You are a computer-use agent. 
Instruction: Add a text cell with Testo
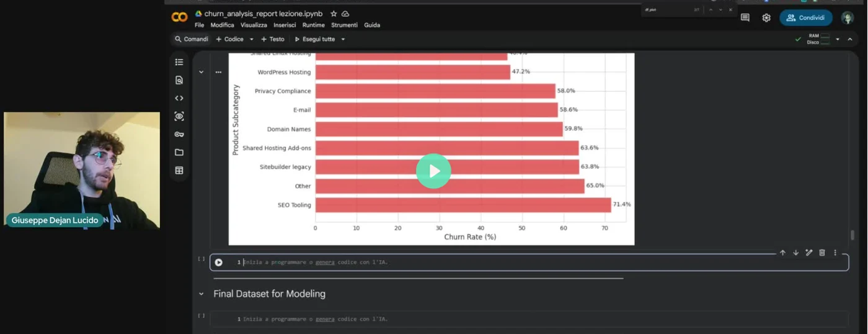click(273, 39)
